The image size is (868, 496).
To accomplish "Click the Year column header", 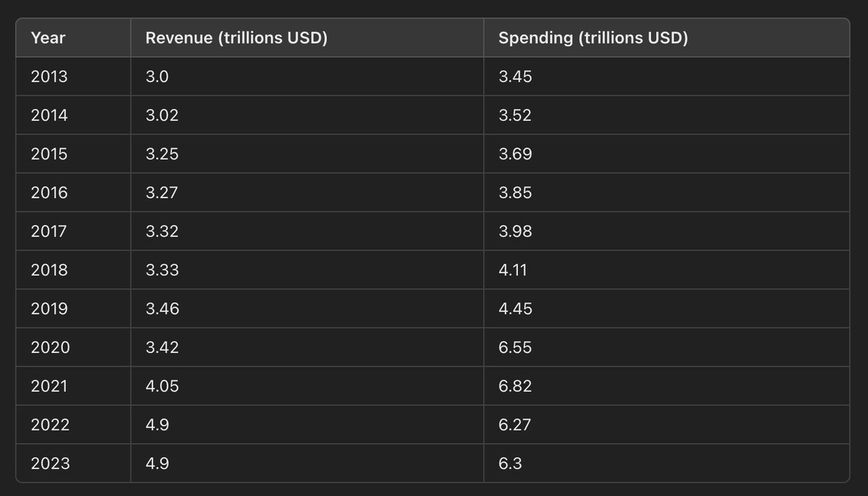I will (x=48, y=38).
